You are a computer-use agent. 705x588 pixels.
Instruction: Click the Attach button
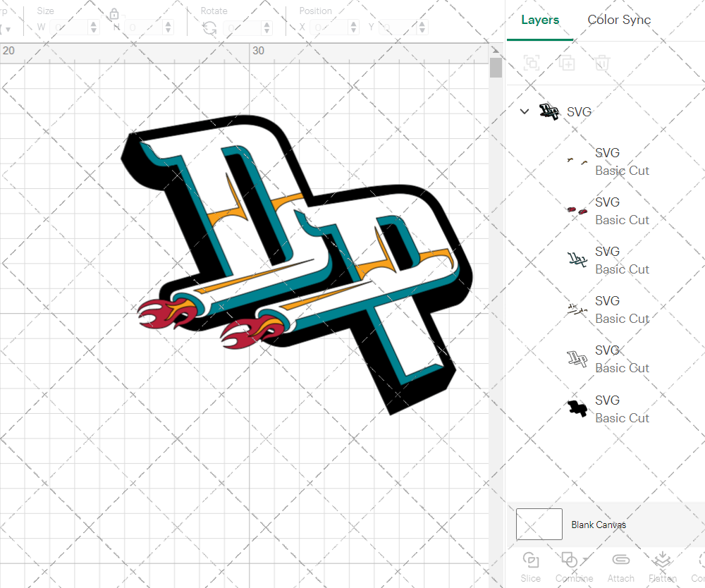620,568
